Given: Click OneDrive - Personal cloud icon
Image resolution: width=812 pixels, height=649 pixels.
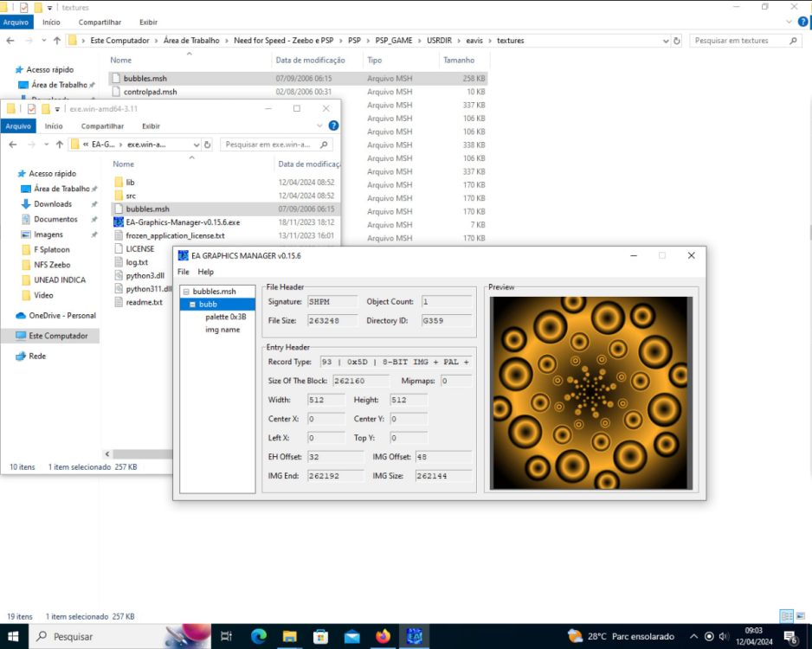Looking at the screenshot, I should pos(21,317).
